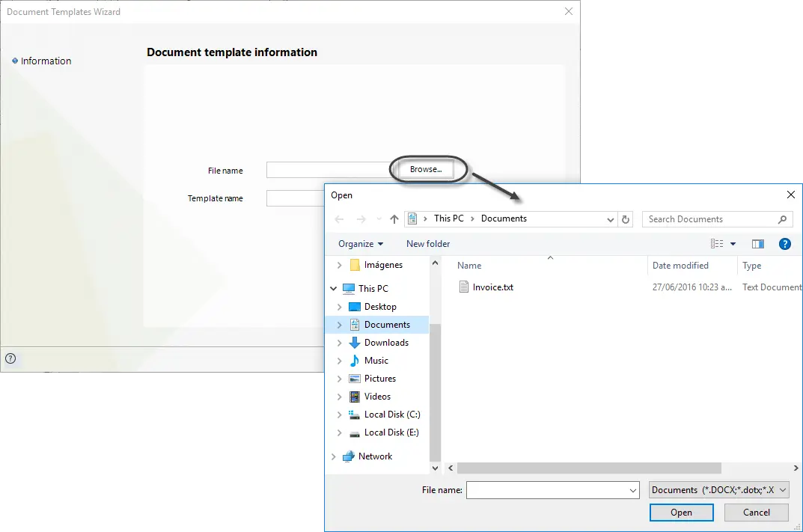Expand the Documents tree node
Image resolution: width=803 pixels, height=532 pixels.
pos(339,325)
